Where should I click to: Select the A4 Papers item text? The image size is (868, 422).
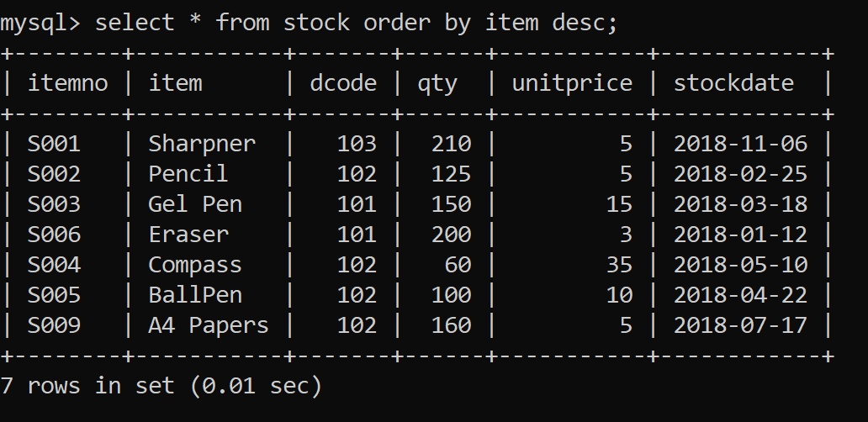208,326
